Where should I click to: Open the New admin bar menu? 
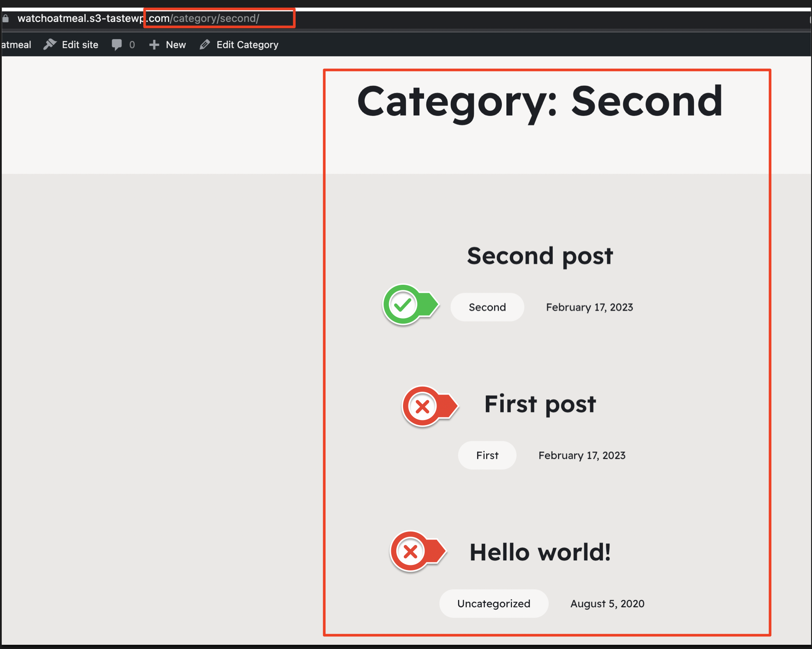(x=175, y=45)
